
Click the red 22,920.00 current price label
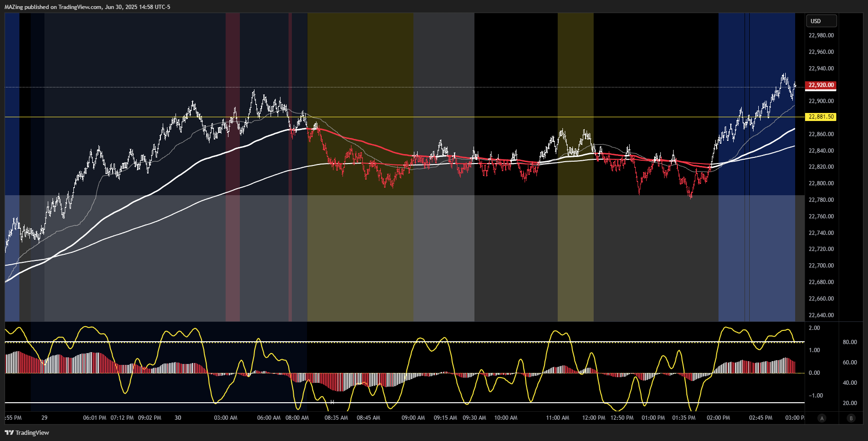pos(821,85)
